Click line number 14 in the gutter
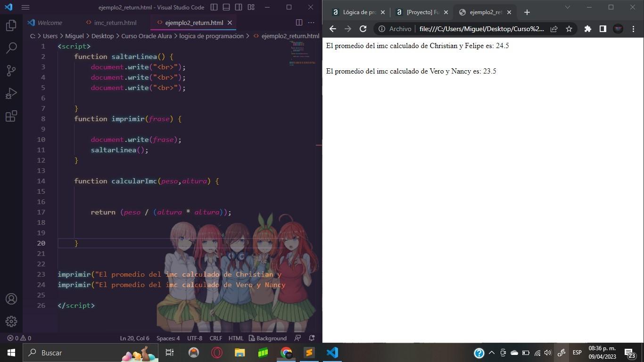 click(41, 181)
